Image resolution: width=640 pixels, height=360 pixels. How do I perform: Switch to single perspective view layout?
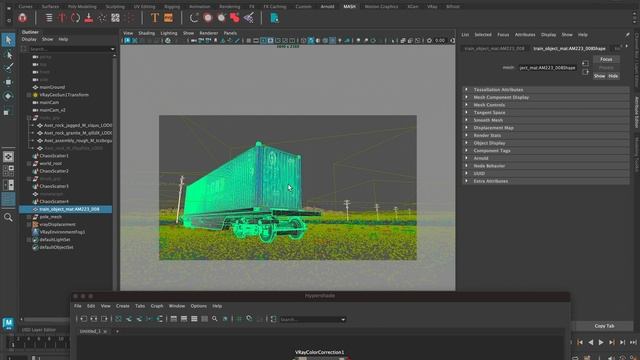(8, 157)
